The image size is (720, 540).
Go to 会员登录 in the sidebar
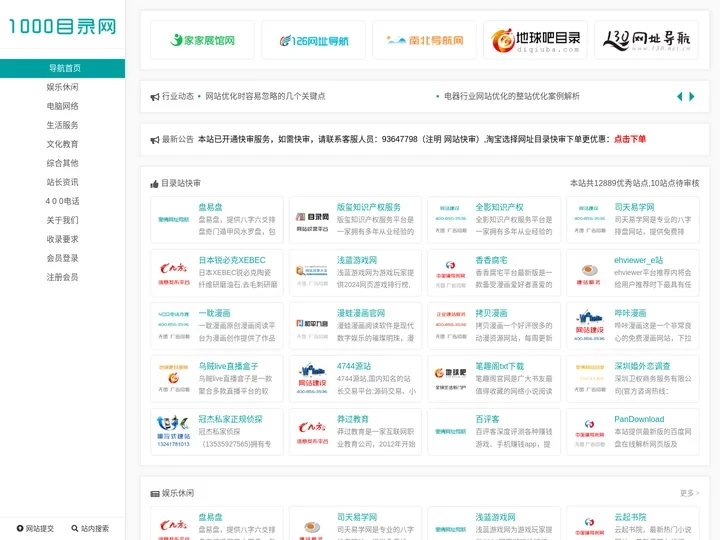(62, 258)
